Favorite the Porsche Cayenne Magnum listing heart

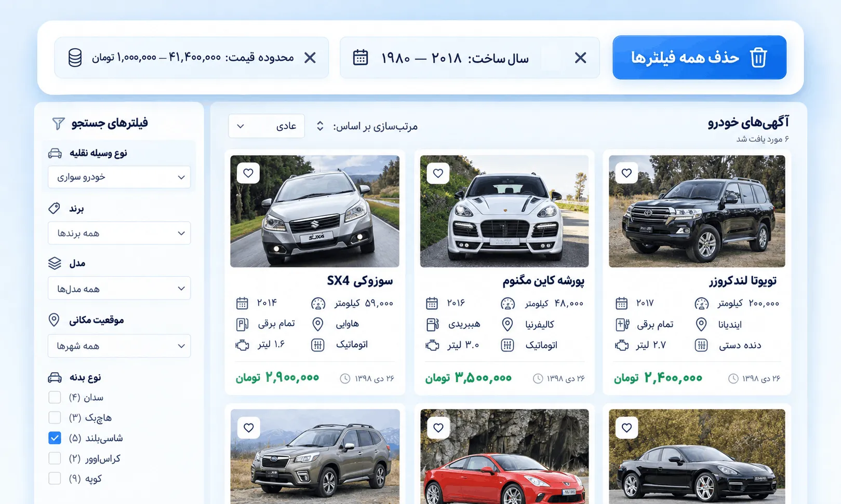pos(438,173)
